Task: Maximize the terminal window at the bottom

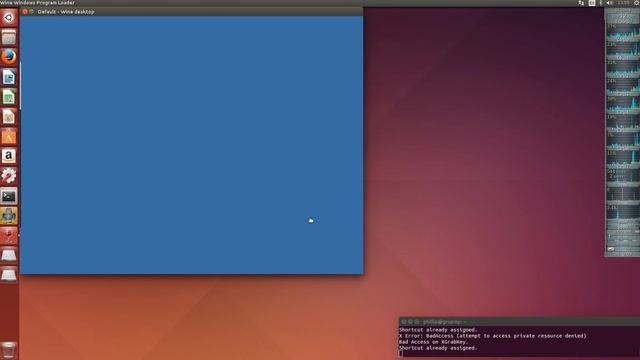Action: pyautogui.click(x=417, y=322)
